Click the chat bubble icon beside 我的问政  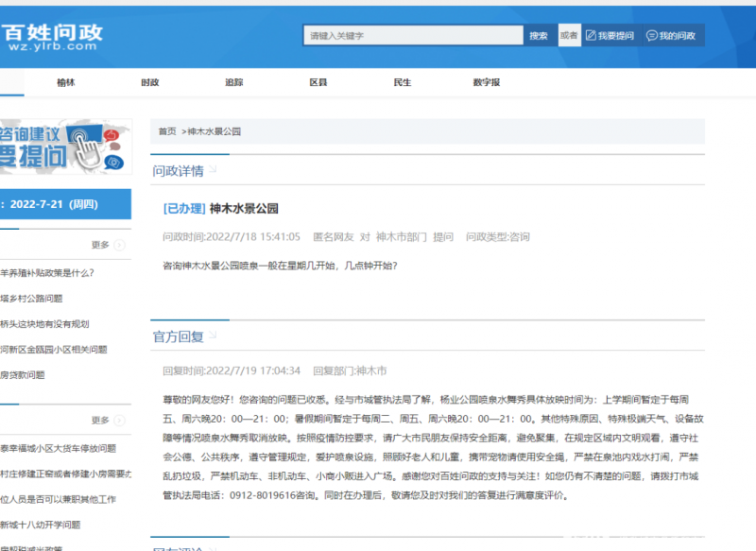(x=651, y=36)
